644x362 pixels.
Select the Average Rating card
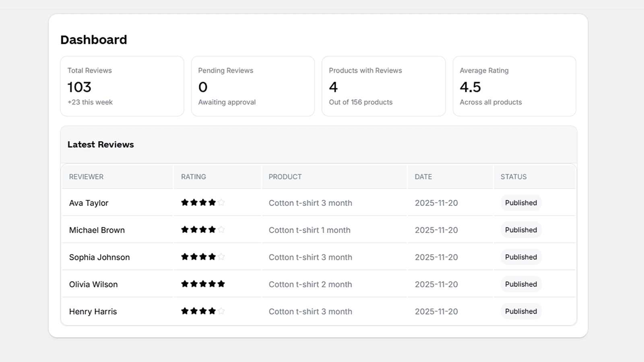tap(514, 86)
